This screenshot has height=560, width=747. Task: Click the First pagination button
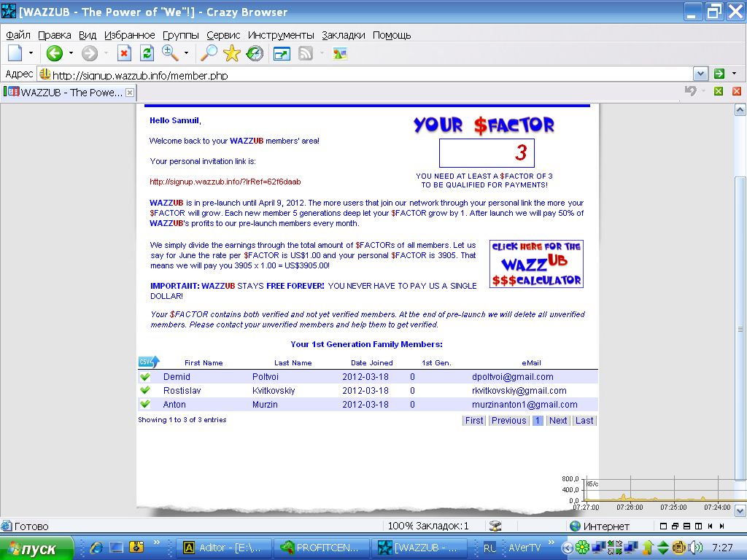[x=474, y=421]
